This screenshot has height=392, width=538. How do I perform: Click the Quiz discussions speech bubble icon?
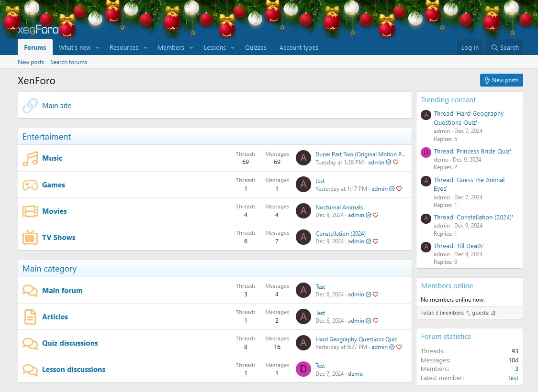point(30,343)
